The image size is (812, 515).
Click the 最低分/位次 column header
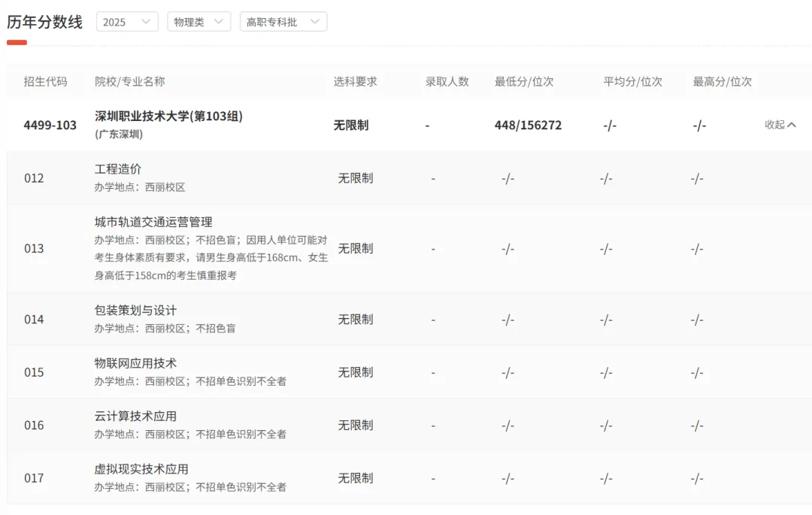pyautogui.click(x=524, y=81)
